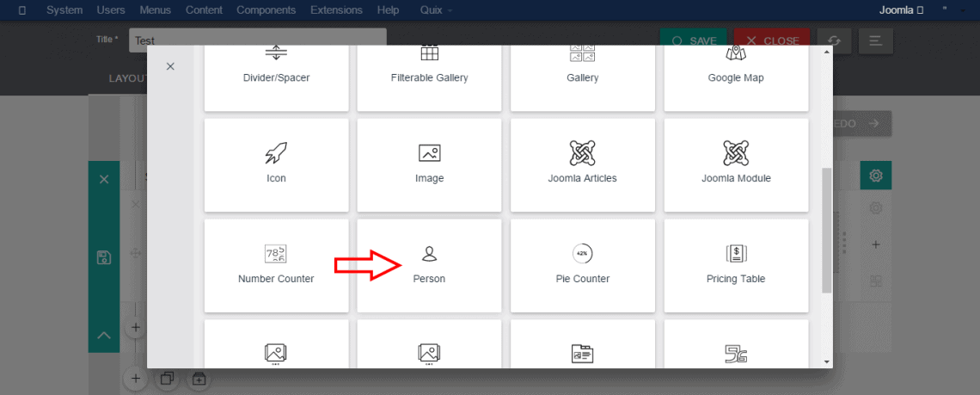Close the element picker modal
The height and width of the screenshot is (395, 980).
[170, 66]
